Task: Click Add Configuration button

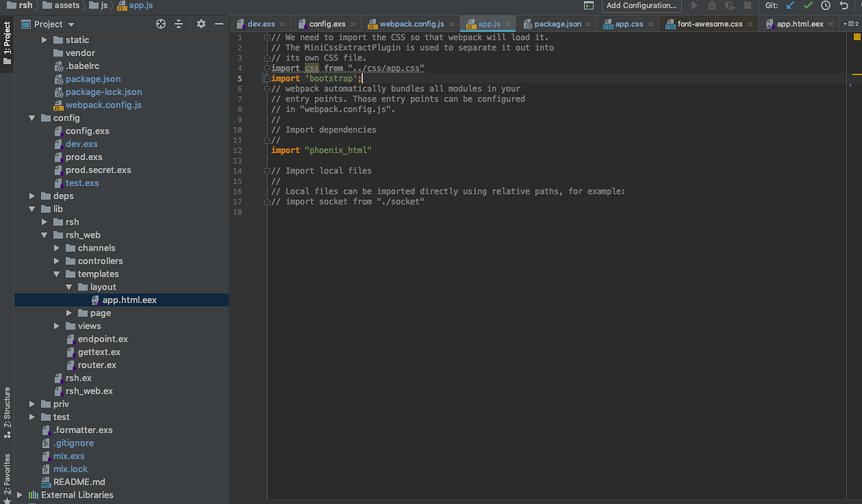Action: (x=641, y=6)
